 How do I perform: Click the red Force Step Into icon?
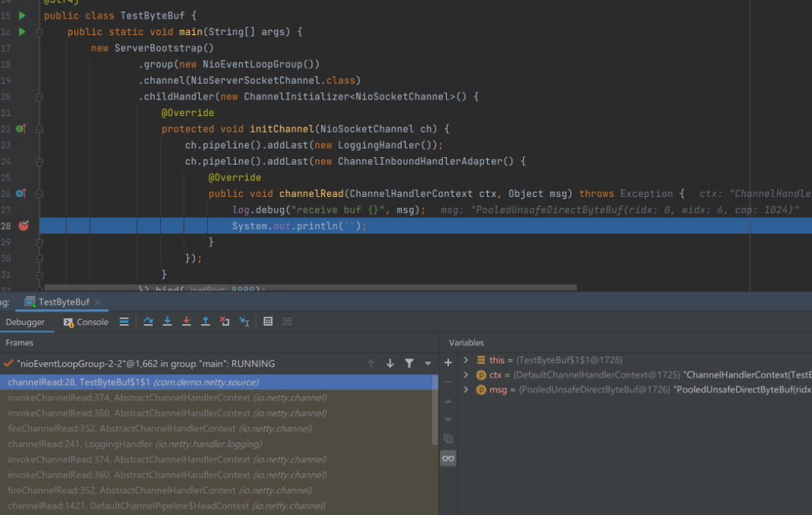tap(186, 322)
